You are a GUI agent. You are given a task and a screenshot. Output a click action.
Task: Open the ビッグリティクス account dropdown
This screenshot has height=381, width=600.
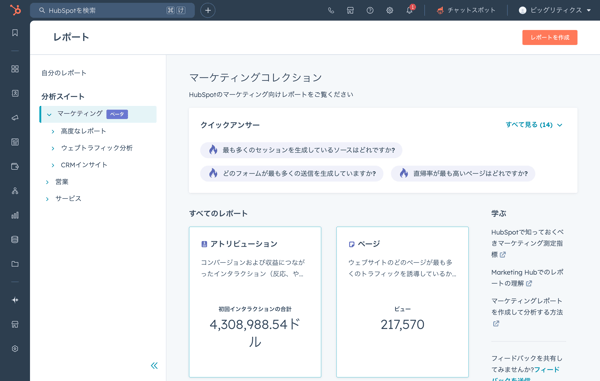[555, 10]
